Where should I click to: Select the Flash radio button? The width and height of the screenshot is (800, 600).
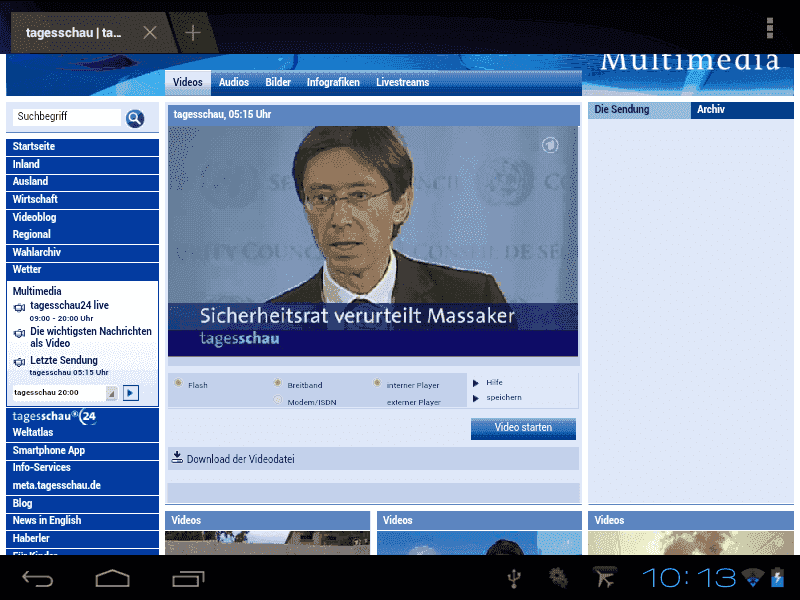[178, 383]
